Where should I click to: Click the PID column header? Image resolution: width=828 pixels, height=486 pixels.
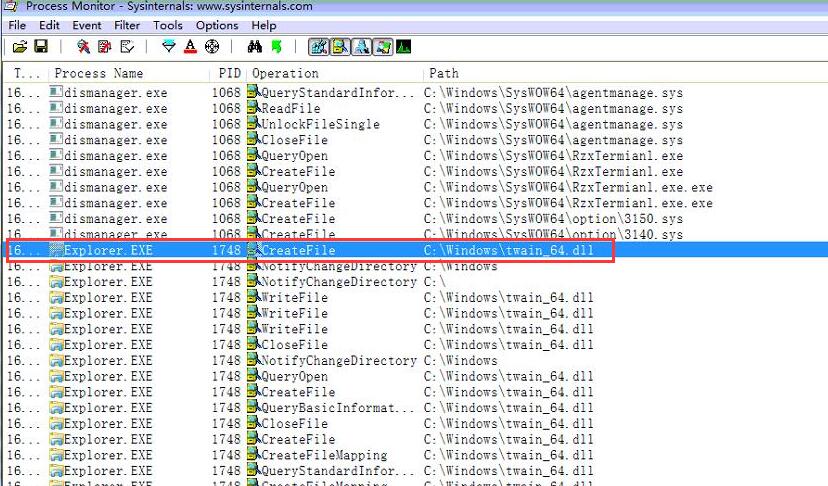tap(230, 73)
